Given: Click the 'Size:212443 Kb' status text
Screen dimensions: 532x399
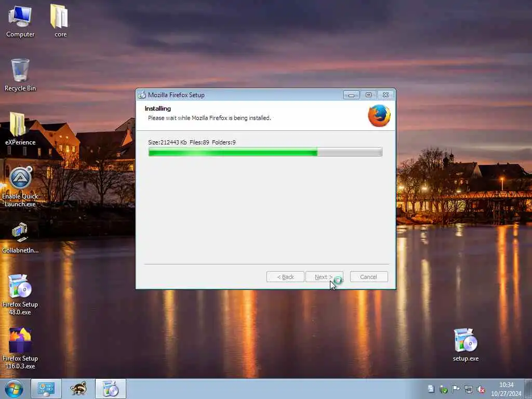Looking at the screenshot, I should pos(167,142).
